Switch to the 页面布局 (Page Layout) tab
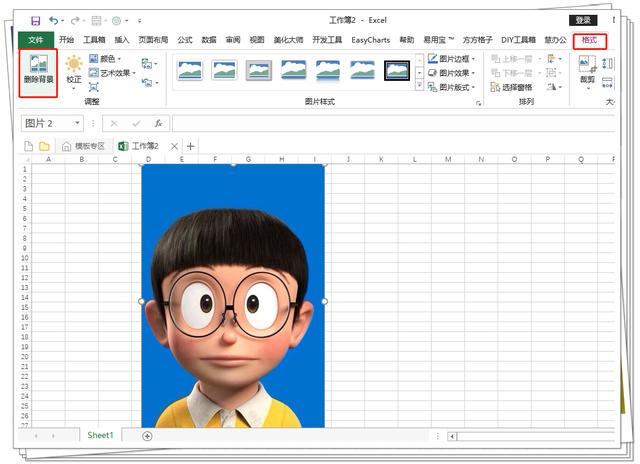The height and width of the screenshot is (464, 640). [153, 40]
